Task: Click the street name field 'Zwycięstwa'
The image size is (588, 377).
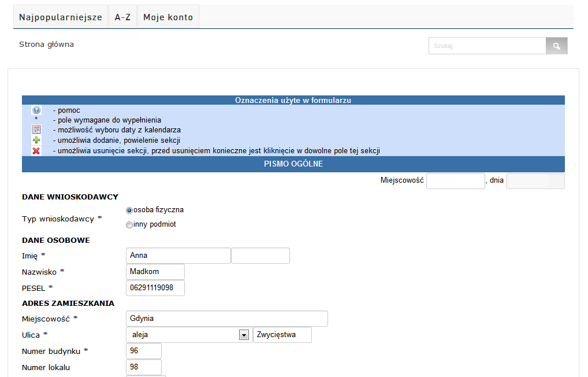Action: click(282, 335)
